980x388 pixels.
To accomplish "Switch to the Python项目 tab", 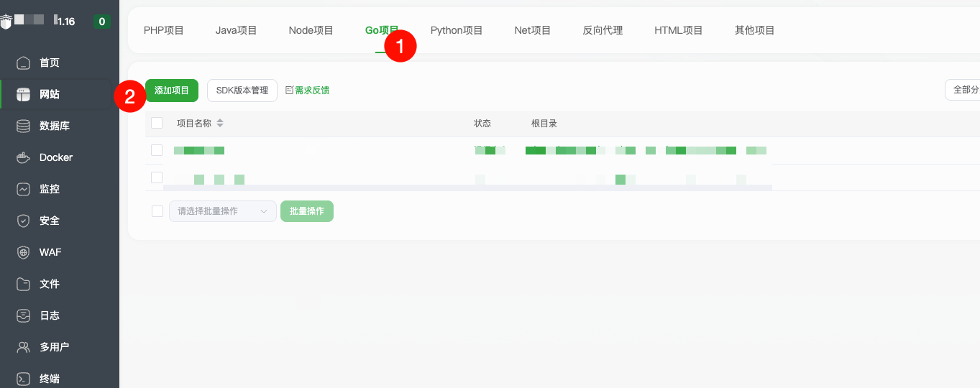I will [x=457, y=30].
